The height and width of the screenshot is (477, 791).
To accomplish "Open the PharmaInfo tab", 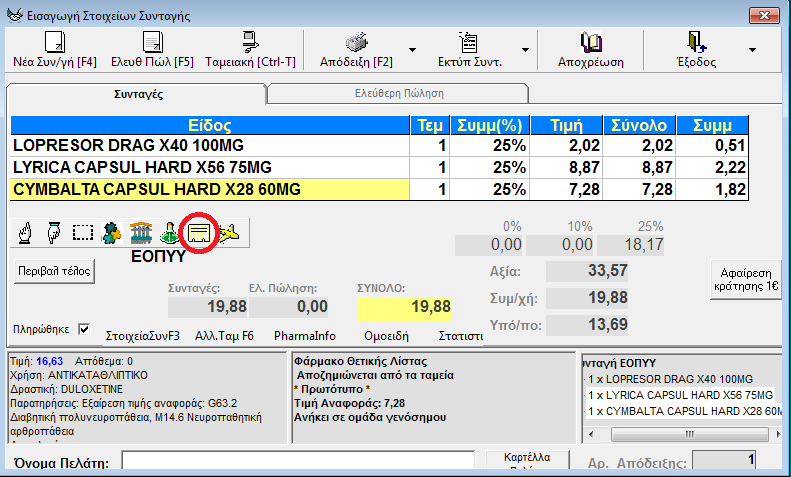I will click(x=305, y=336).
